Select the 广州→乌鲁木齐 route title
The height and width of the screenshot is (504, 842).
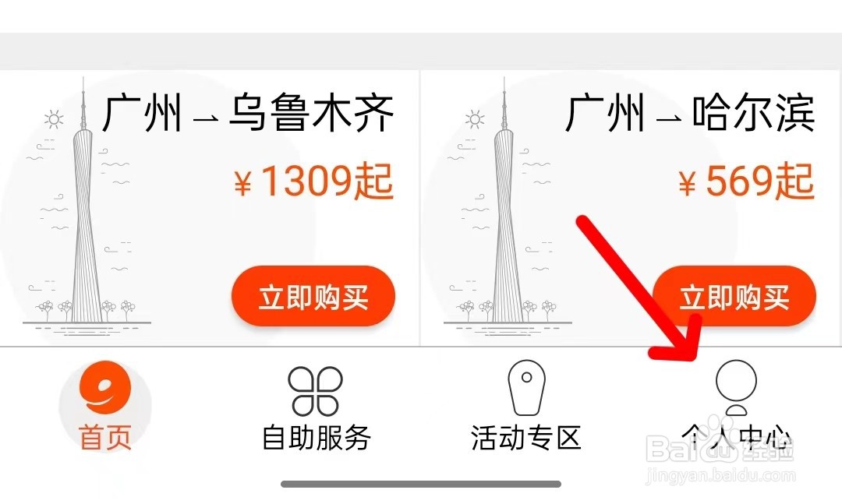[248, 113]
